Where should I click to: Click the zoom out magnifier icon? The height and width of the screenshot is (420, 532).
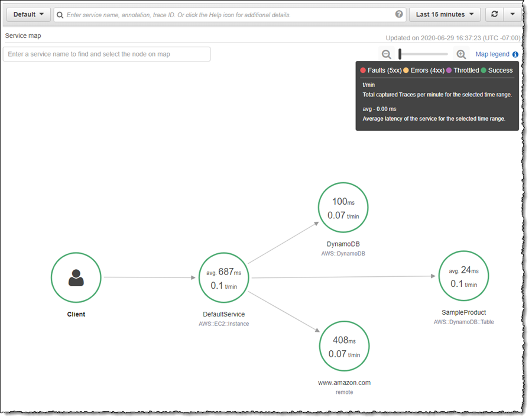point(386,54)
